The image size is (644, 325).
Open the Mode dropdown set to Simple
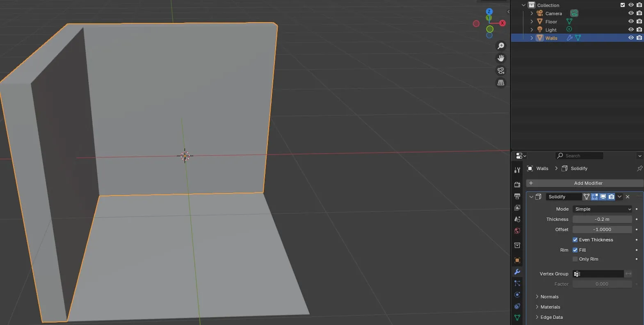pyautogui.click(x=602, y=209)
